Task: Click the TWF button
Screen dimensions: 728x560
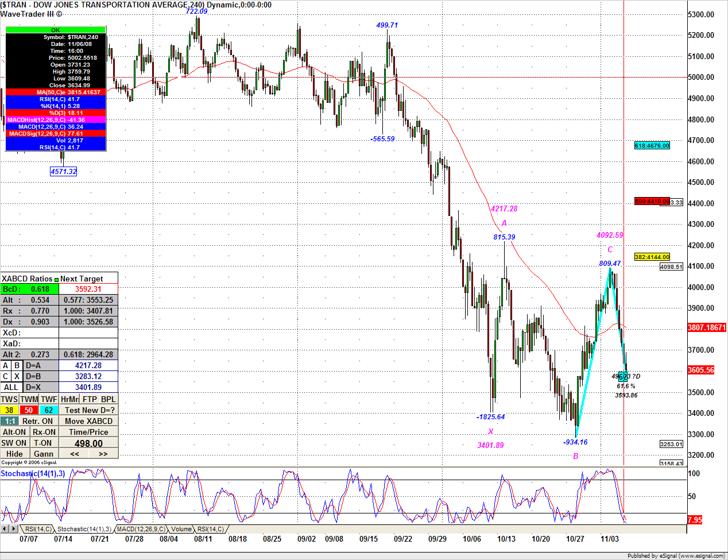Action: (49, 399)
